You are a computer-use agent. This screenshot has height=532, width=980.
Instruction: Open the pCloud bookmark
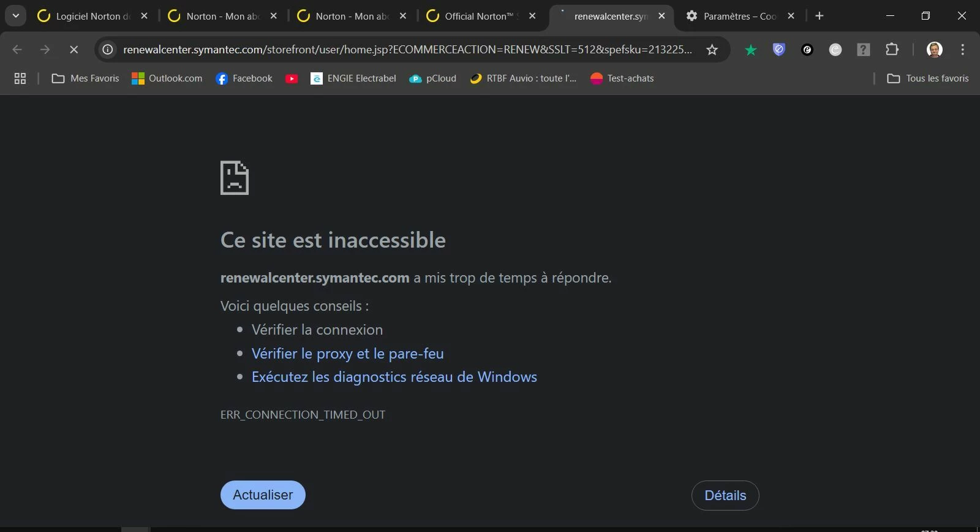point(433,78)
